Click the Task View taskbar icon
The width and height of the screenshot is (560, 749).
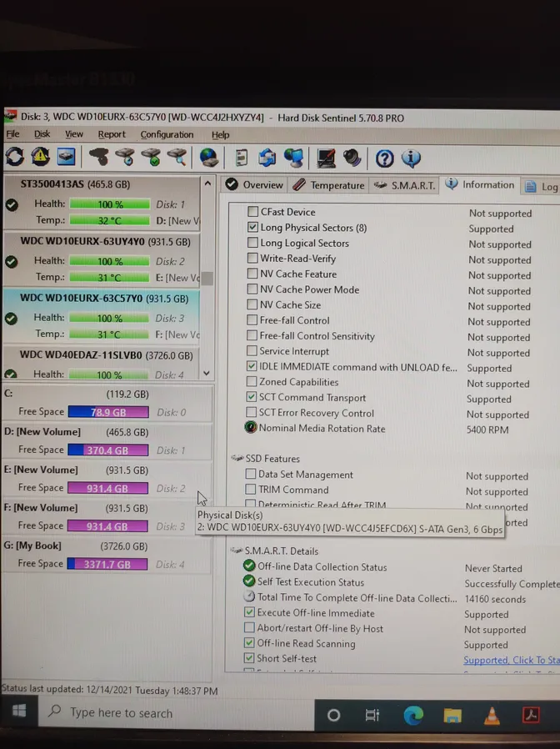372,715
